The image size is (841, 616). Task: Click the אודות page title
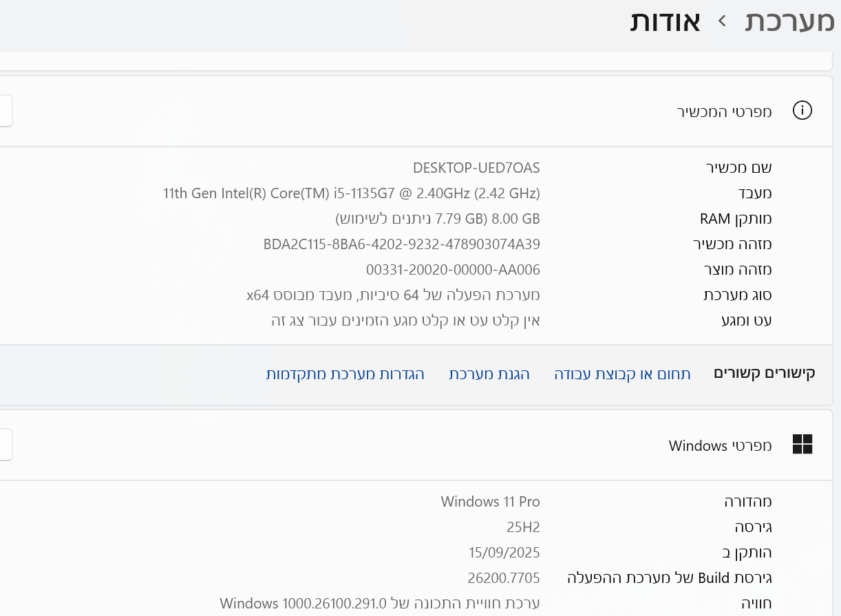click(x=665, y=21)
